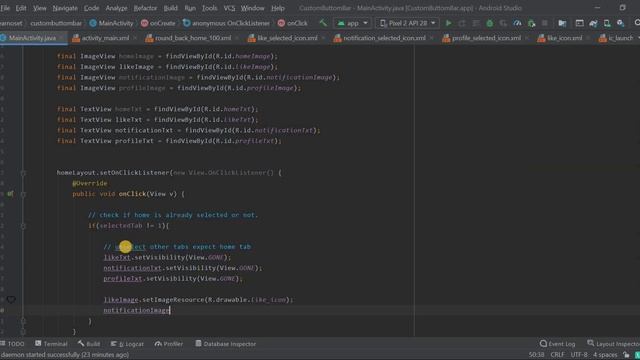Screen dimensions: 640x360
Task: Click the Run with Coverage icon
Action: (503, 23)
